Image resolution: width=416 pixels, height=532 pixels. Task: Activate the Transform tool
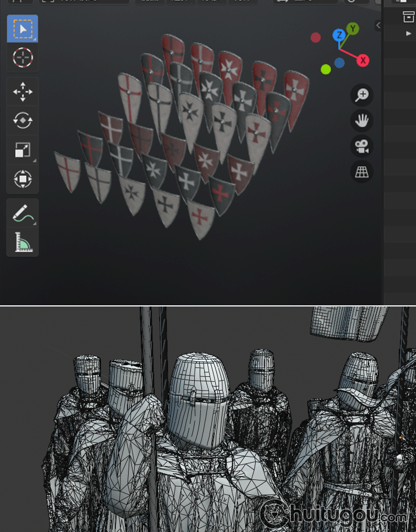click(22, 179)
